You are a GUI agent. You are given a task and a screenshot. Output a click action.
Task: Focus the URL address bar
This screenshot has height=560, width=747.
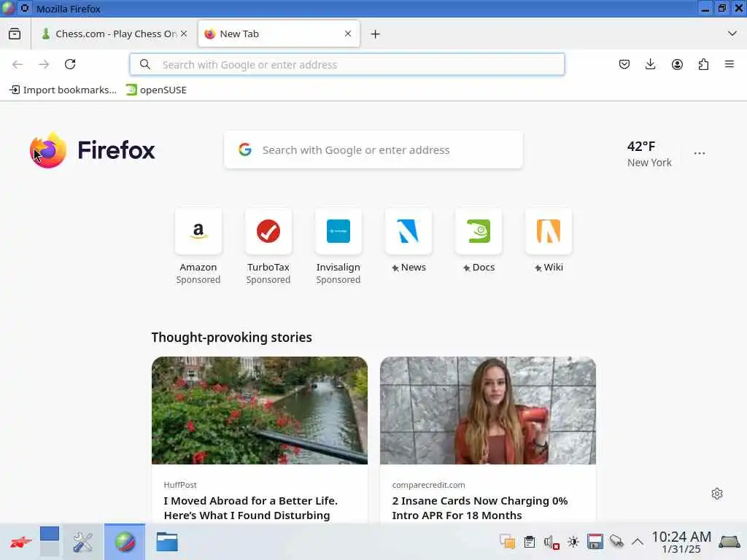347,64
